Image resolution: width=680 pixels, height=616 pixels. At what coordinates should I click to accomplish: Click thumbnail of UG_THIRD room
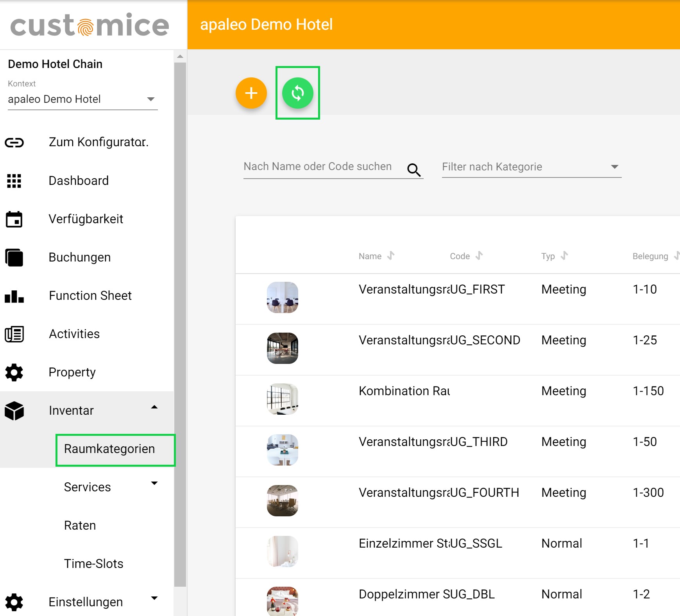pyautogui.click(x=283, y=450)
